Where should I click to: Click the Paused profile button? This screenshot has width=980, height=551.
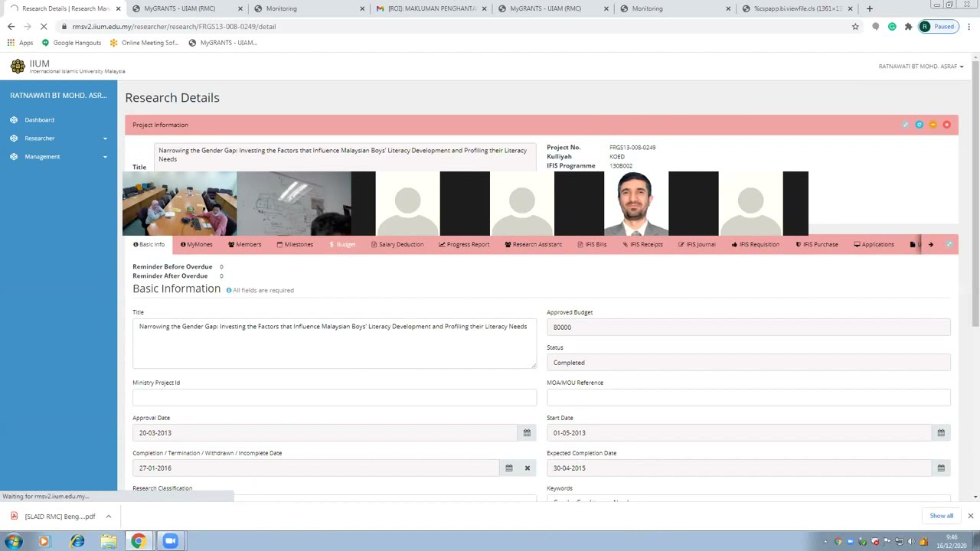pyautogui.click(x=938, y=26)
